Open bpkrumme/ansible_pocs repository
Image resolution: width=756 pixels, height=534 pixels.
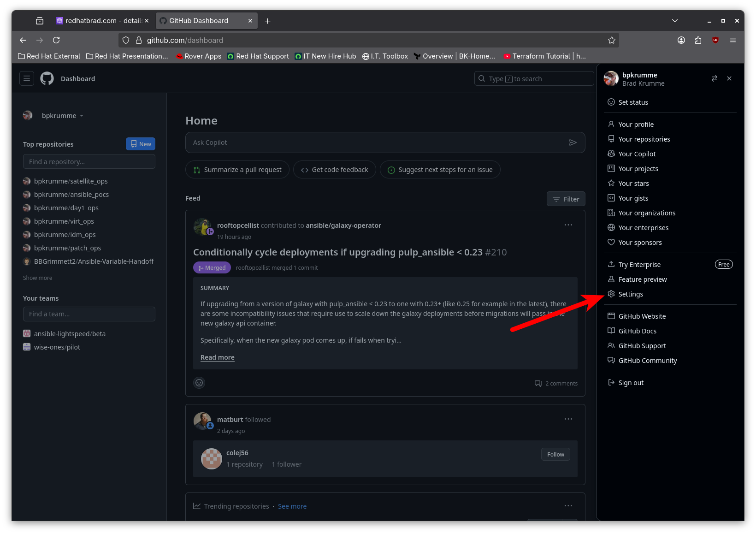[x=71, y=194]
